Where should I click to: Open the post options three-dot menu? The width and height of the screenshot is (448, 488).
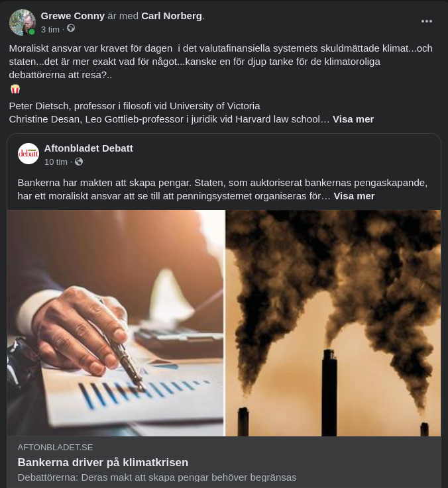427,21
